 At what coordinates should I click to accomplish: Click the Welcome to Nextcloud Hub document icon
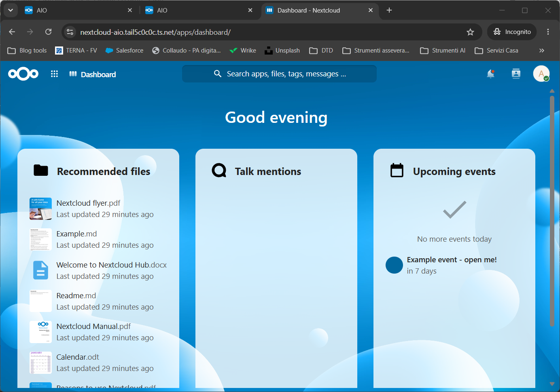[x=40, y=270]
